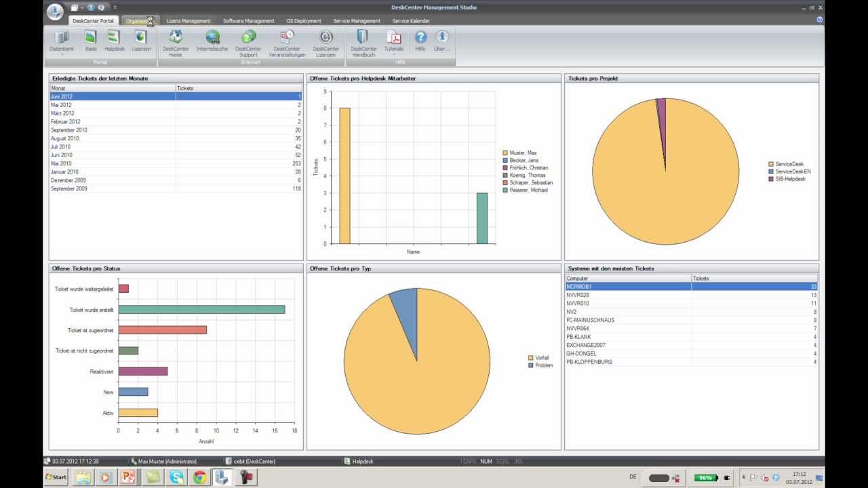This screenshot has height=488, width=868.
Task: Open DeskCenter Support
Action: (248, 41)
